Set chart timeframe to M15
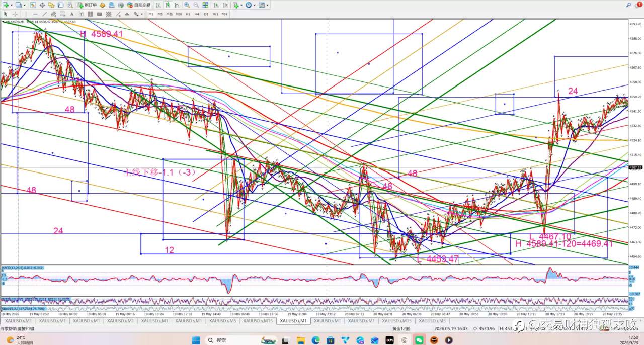This screenshot has height=345, width=644. click(x=169, y=14)
